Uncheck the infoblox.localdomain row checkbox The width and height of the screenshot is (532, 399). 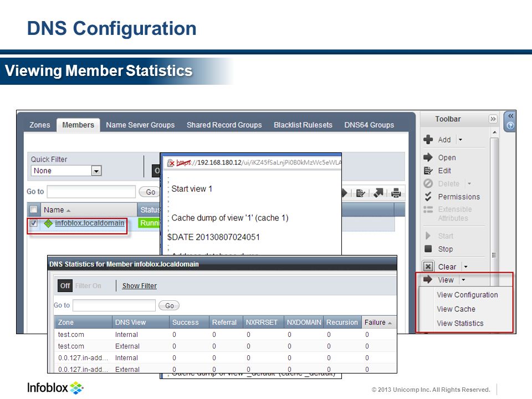34,223
